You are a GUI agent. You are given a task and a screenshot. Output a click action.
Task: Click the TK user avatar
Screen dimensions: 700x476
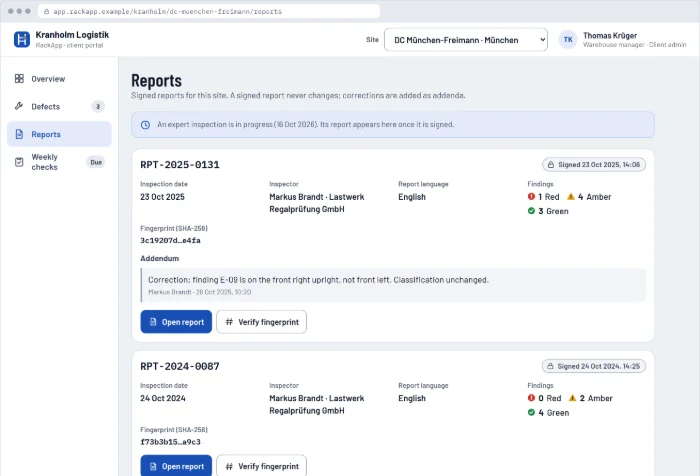568,39
